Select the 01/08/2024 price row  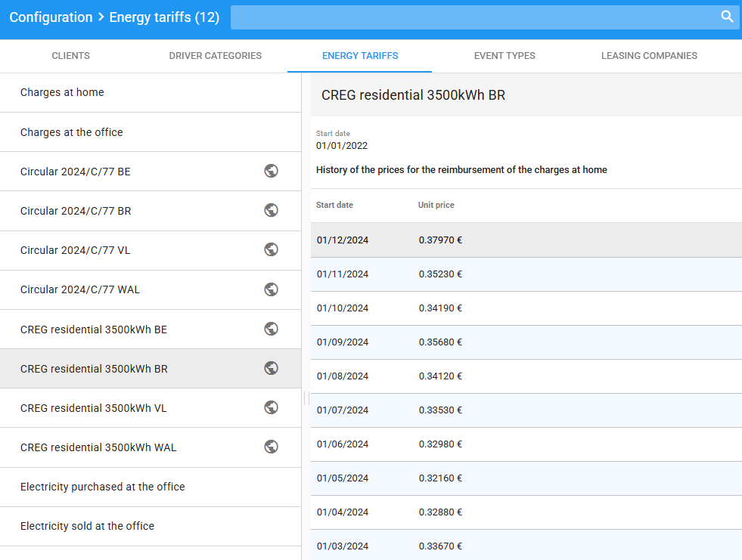526,376
